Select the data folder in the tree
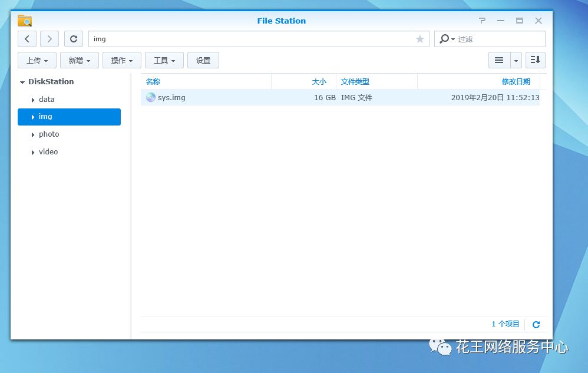588x373 pixels. (47, 100)
